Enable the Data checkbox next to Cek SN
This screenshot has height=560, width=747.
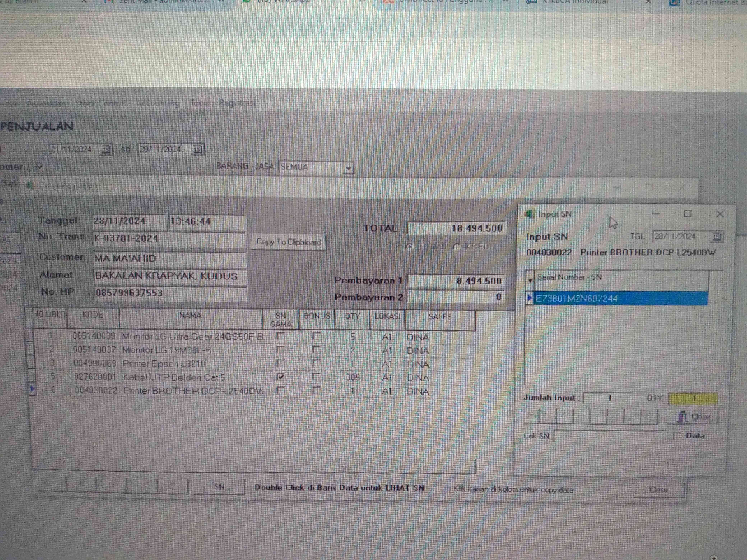click(x=676, y=436)
